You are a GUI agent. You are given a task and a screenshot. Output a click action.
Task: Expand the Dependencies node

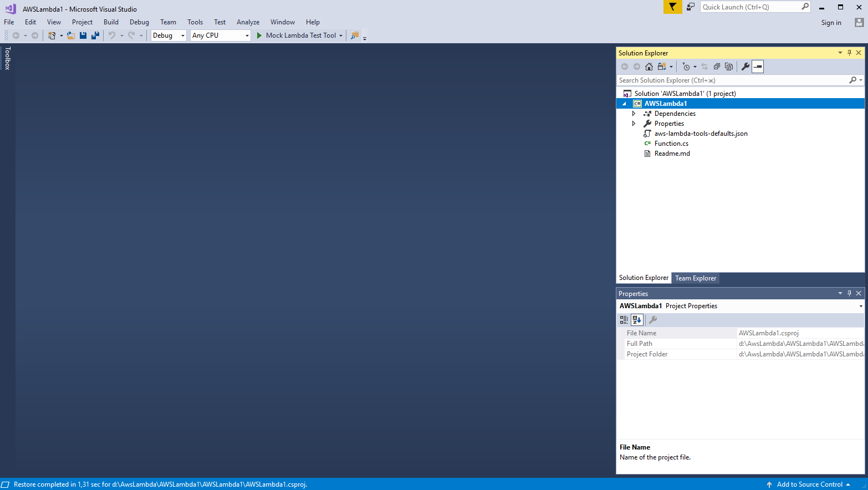634,114
